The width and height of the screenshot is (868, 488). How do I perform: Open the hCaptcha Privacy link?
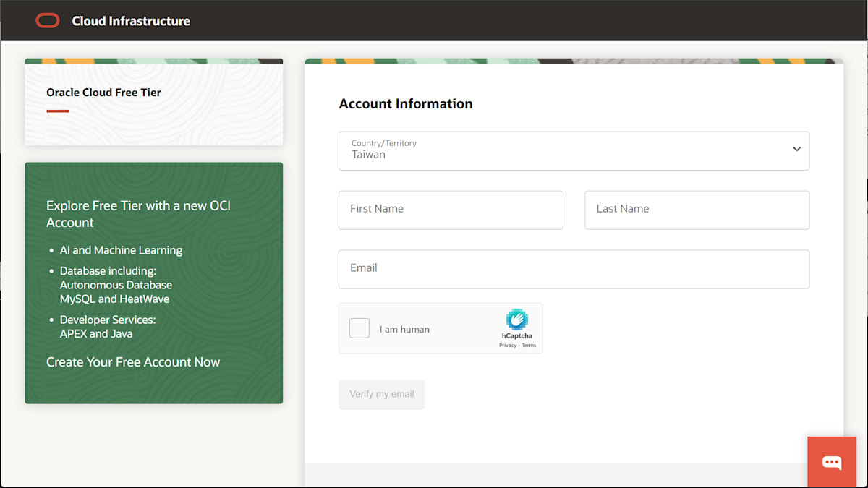tap(507, 346)
